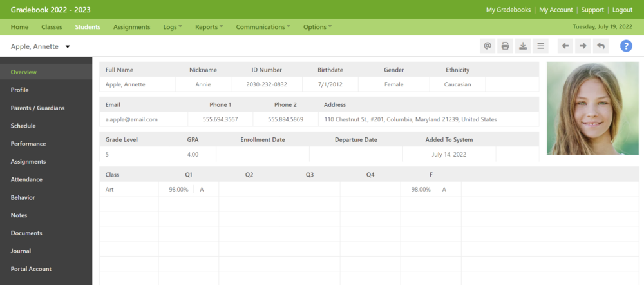Click the Q1 grade 98.00%
Screen dimensions: 644x285
178,189
